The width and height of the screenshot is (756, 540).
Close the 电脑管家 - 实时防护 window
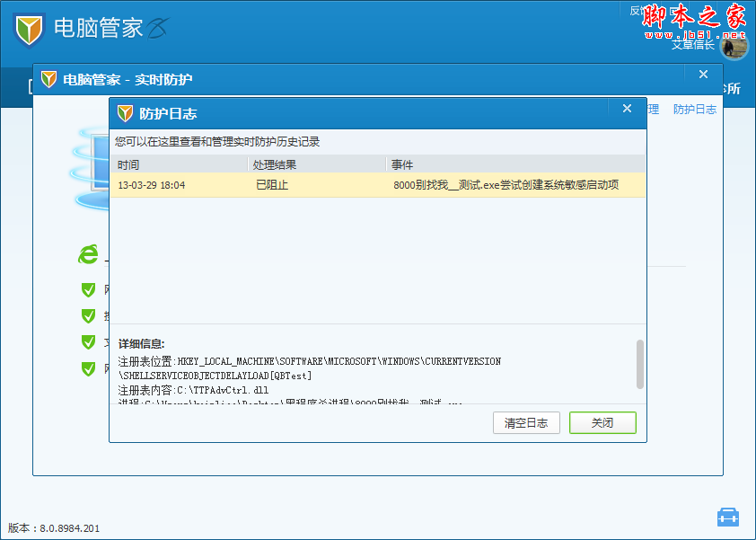[703, 75]
